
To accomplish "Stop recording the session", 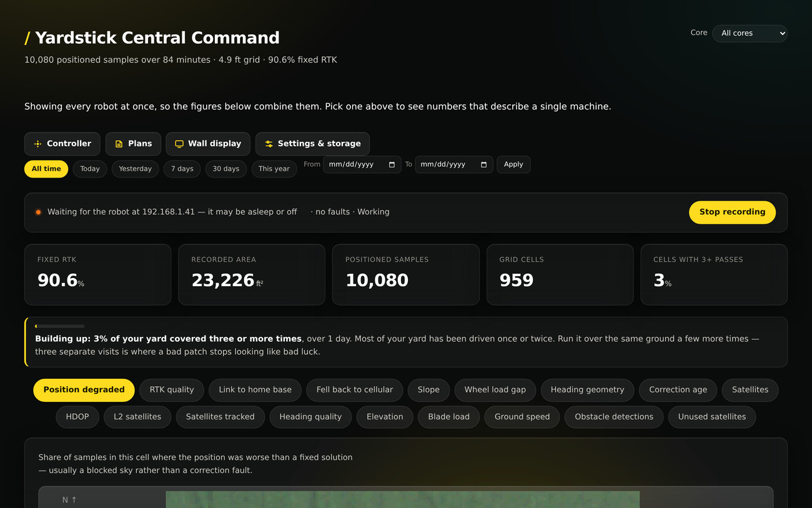I will click(x=732, y=212).
